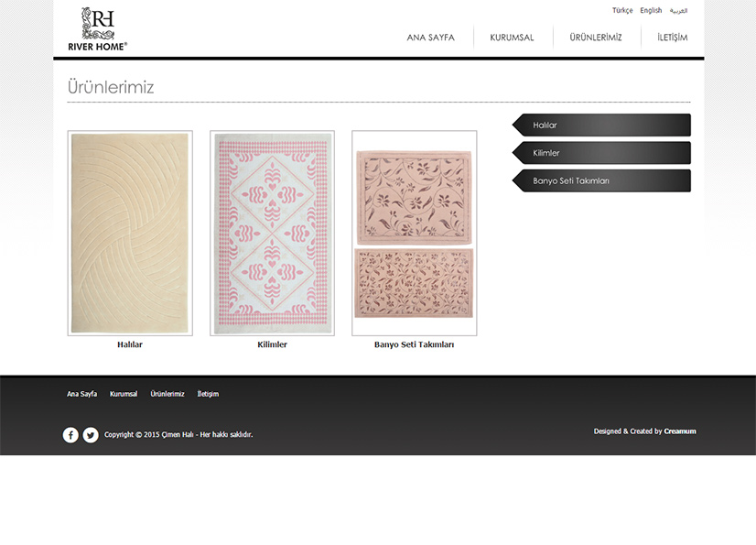The width and height of the screenshot is (756, 545).
Task: Open Ürünlerimiz in top navigation
Action: (595, 38)
